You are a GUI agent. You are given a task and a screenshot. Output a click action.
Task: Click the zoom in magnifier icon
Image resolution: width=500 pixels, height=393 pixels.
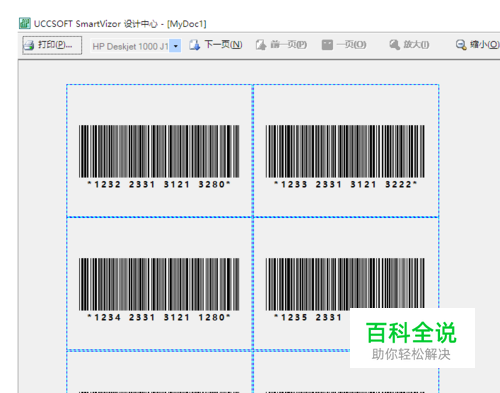point(394,45)
